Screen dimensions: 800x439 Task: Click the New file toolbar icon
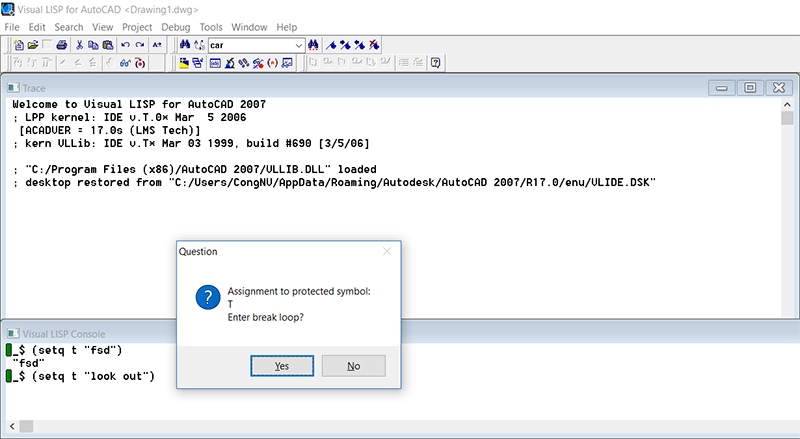[19, 45]
